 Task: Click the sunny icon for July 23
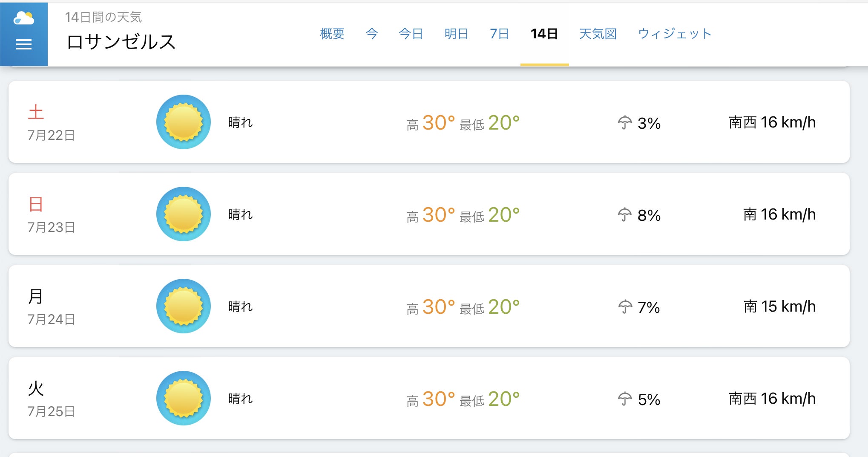click(x=184, y=214)
